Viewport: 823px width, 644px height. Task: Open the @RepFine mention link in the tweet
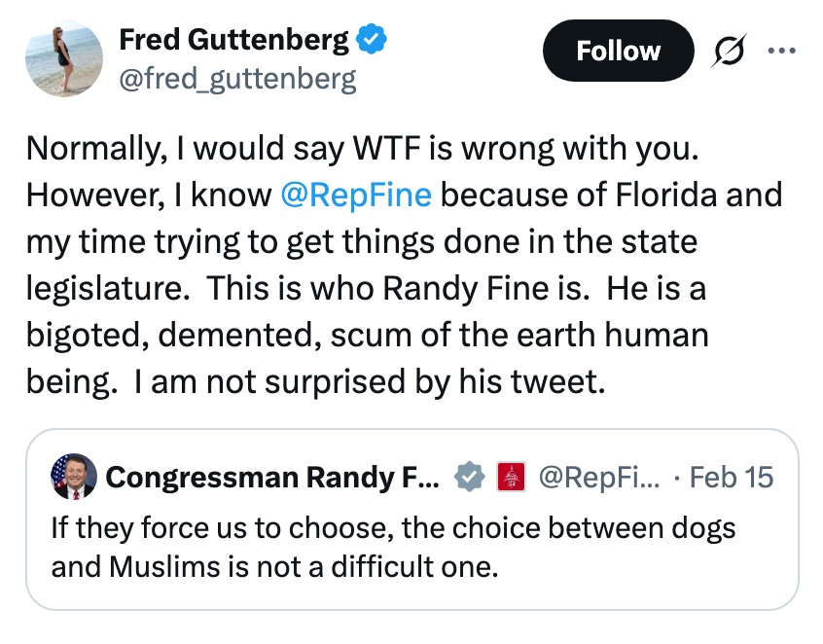pos(358,195)
